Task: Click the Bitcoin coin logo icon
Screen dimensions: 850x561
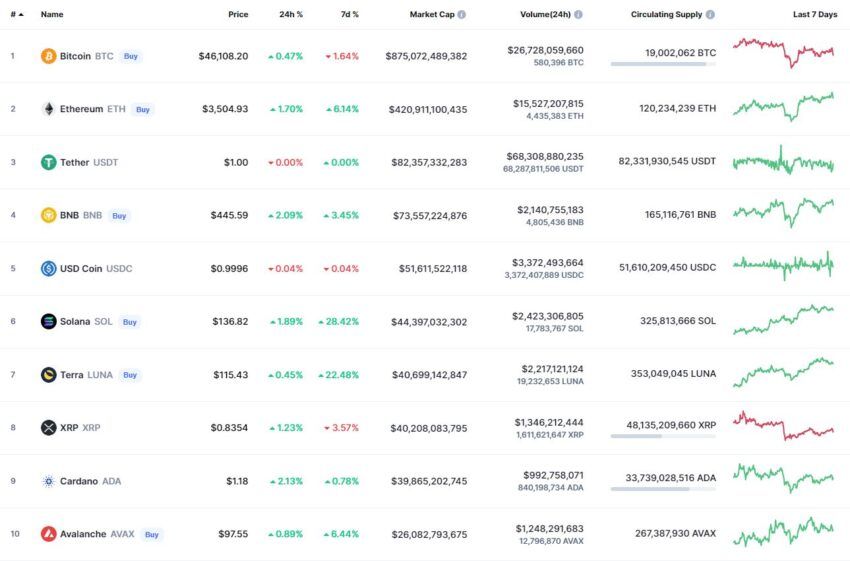Action: [x=48, y=56]
